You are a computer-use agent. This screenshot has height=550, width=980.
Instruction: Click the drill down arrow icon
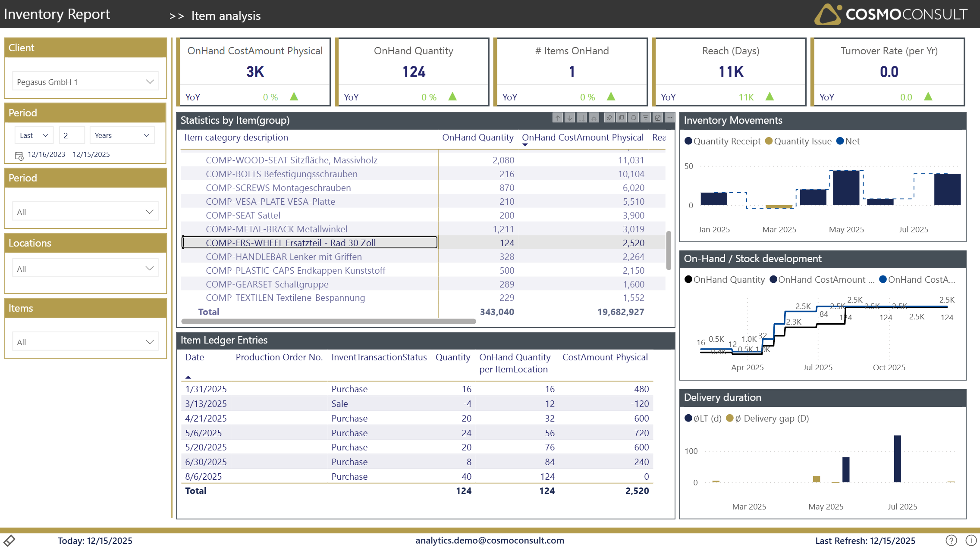tap(570, 118)
